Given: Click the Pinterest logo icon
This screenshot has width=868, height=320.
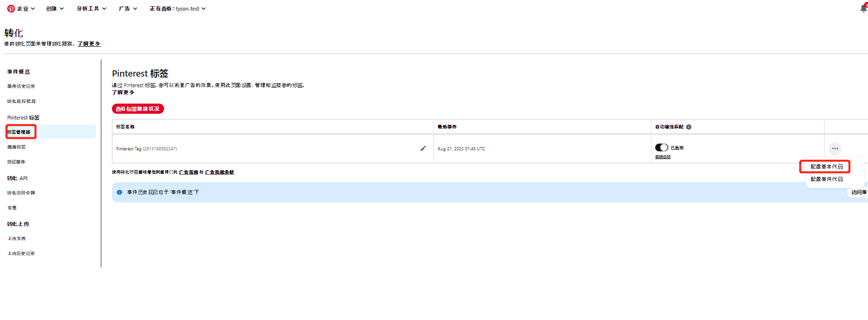Looking at the screenshot, I should [11, 9].
